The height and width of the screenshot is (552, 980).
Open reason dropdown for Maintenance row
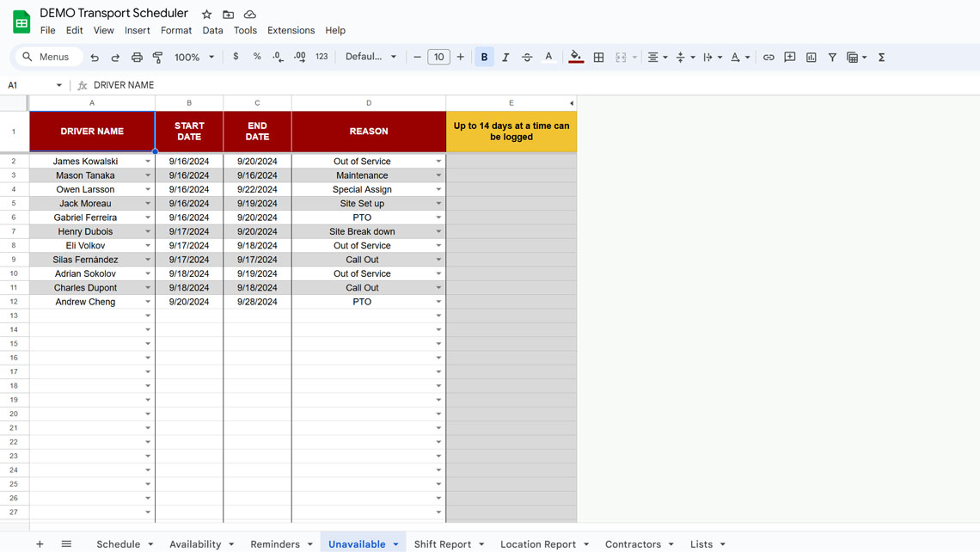coord(438,175)
